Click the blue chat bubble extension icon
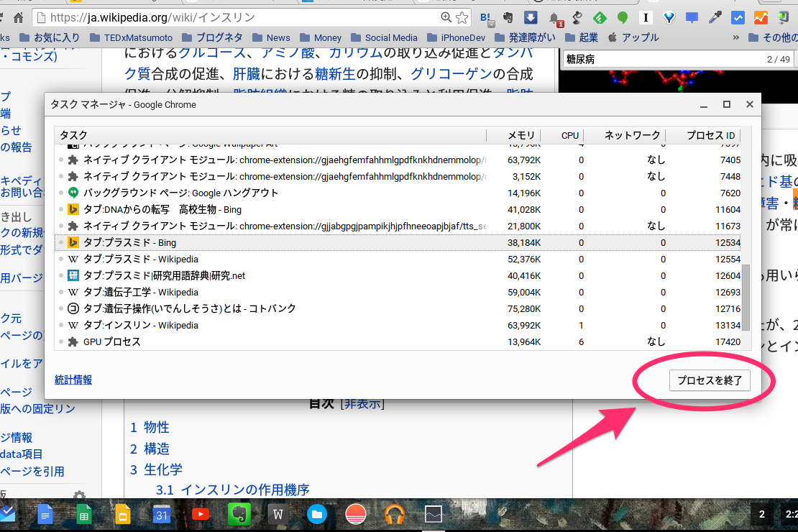798x532 pixels. coord(692,18)
